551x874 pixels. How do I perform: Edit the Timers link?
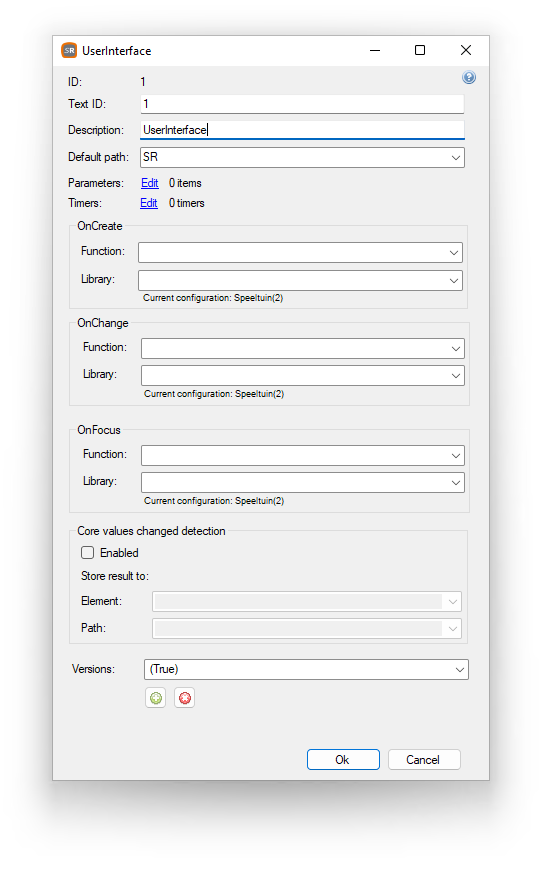pyautogui.click(x=149, y=203)
